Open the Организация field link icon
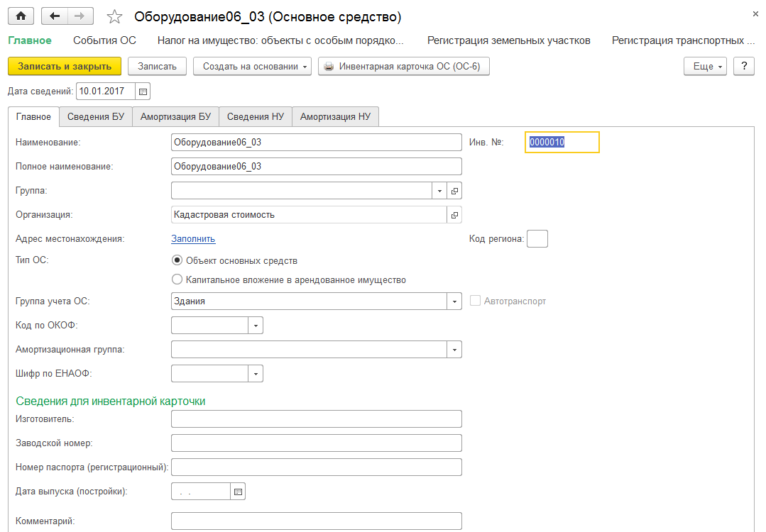Screen dimensions: 766x532 click(x=454, y=215)
